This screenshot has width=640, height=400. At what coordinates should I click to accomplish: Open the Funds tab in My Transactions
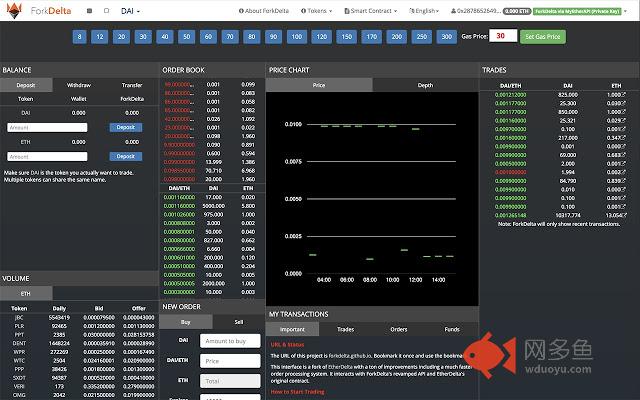pyautogui.click(x=452, y=329)
